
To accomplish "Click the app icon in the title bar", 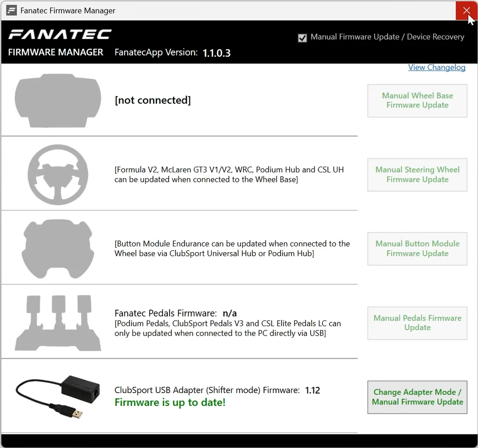I will coord(11,11).
